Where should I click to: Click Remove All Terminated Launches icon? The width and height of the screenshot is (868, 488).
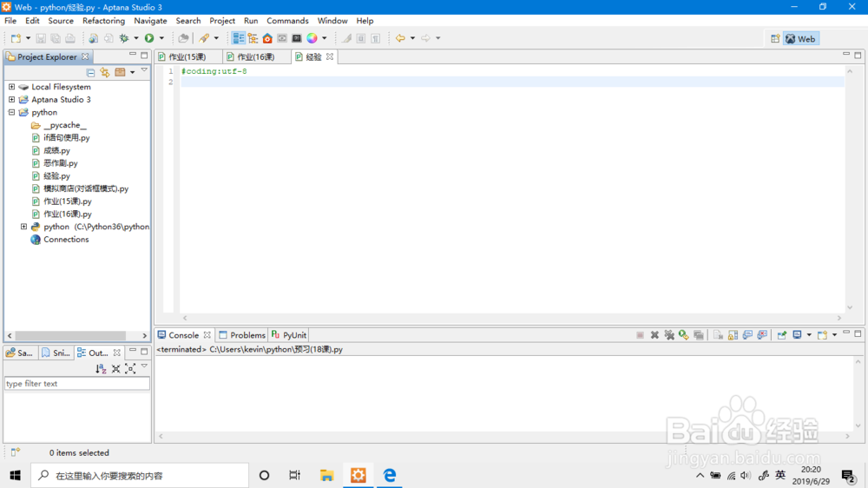668,335
